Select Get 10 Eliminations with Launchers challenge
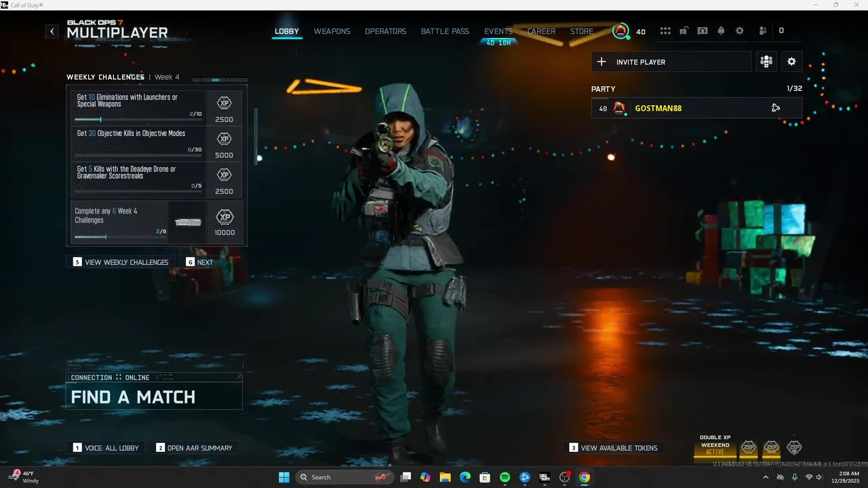Screen dimensions: 868x488 (x=157, y=107)
